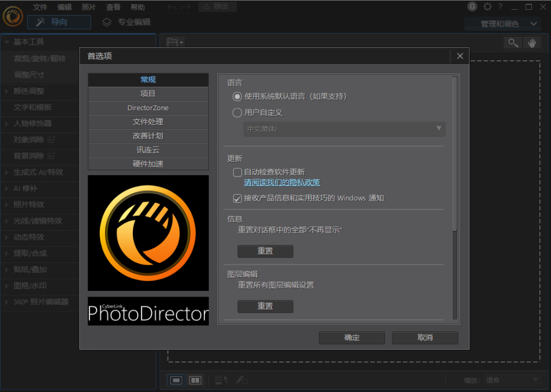Select the 硬件加速 preferences tab

[x=148, y=164]
